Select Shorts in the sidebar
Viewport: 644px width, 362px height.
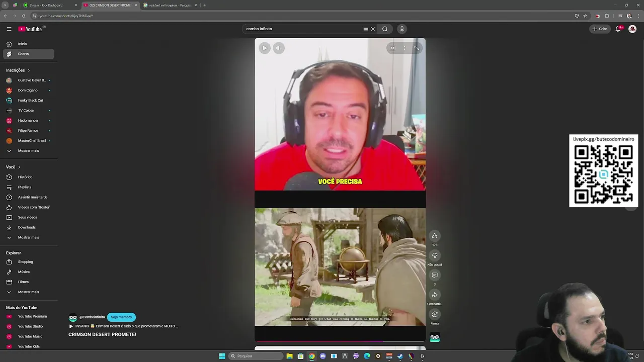tap(29, 54)
